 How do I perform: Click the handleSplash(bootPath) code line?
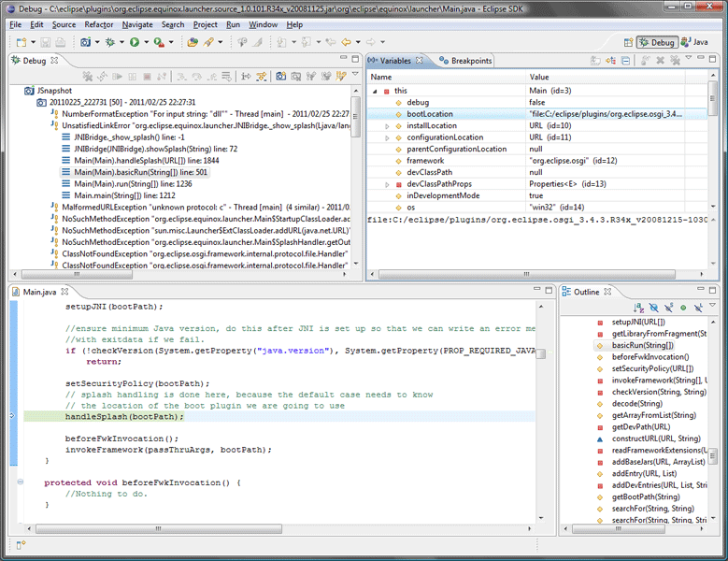point(124,417)
